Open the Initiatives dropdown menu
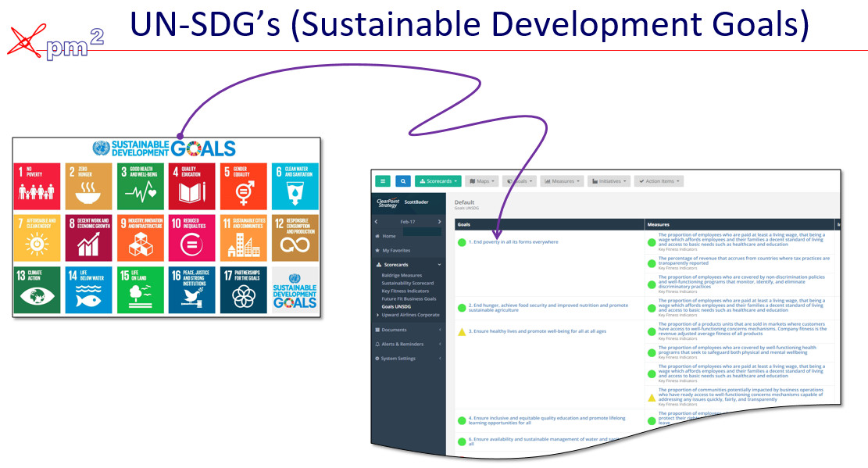The image size is (868, 468). pyautogui.click(x=609, y=181)
